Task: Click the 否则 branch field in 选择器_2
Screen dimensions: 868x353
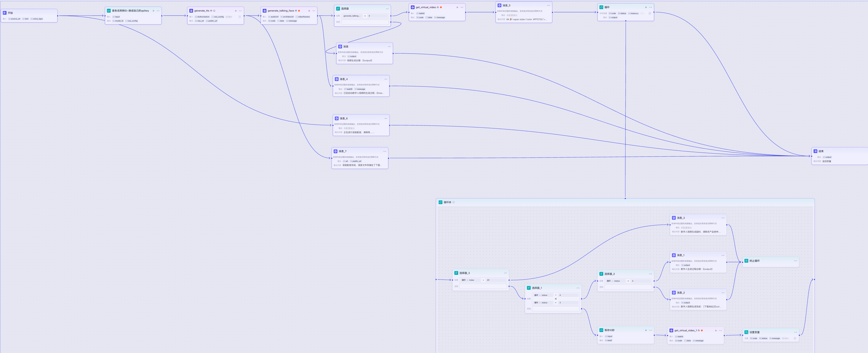Action: point(628,287)
